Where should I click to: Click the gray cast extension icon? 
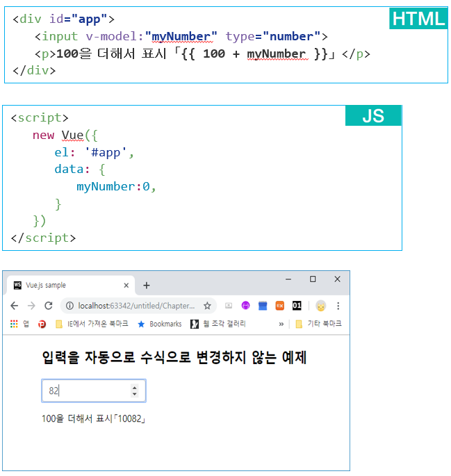[x=229, y=306]
